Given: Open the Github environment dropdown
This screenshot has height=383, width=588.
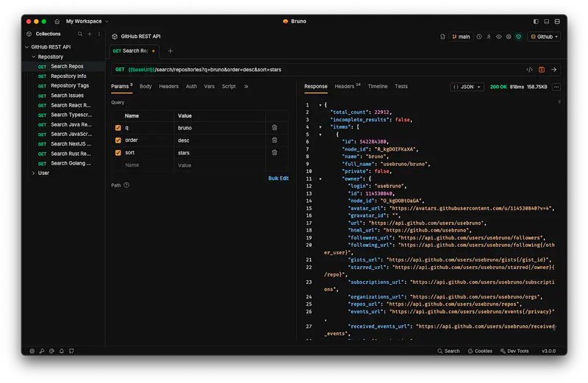Looking at the screenshot, I should (x=544, y=36).
